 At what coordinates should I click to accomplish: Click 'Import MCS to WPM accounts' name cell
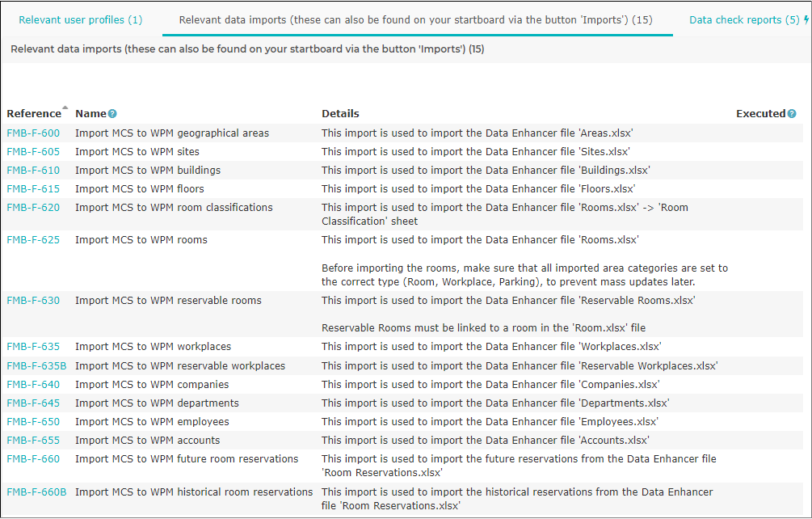tap(148, 441)
